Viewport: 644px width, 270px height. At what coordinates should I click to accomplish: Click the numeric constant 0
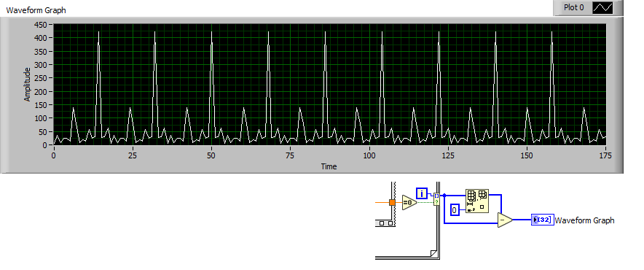[x=455, y=210]
